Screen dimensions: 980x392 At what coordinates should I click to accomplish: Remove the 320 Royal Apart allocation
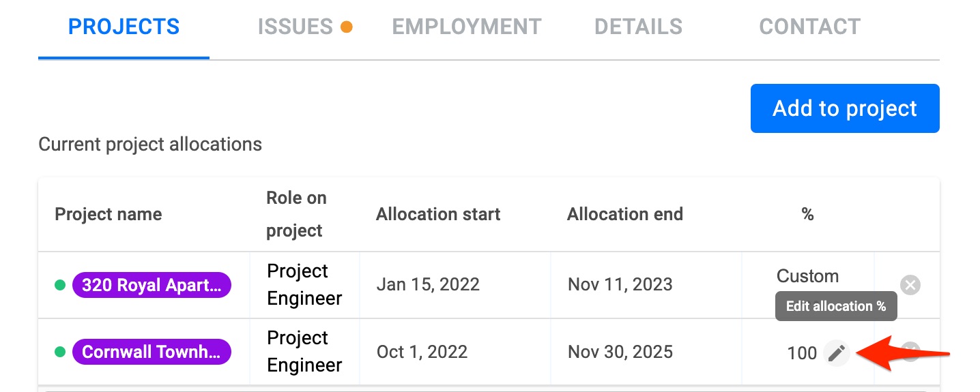pos(910,285)
